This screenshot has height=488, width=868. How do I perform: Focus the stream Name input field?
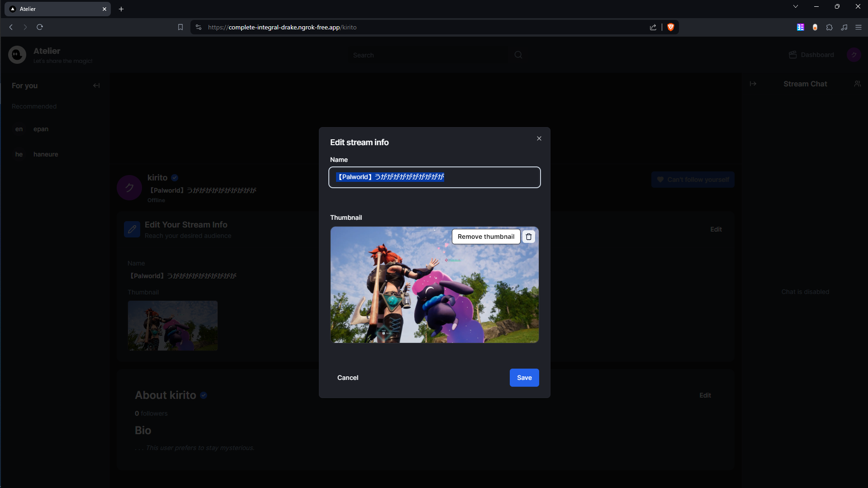pos(435,177)
